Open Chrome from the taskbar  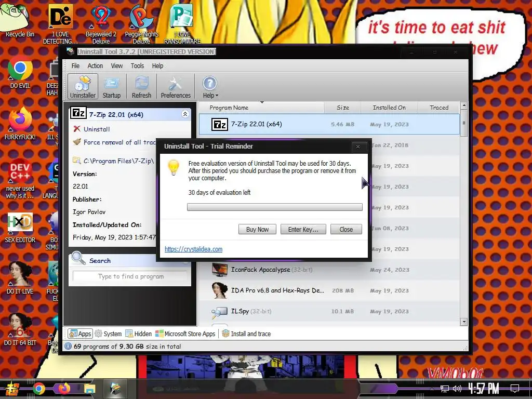[39, 389]
